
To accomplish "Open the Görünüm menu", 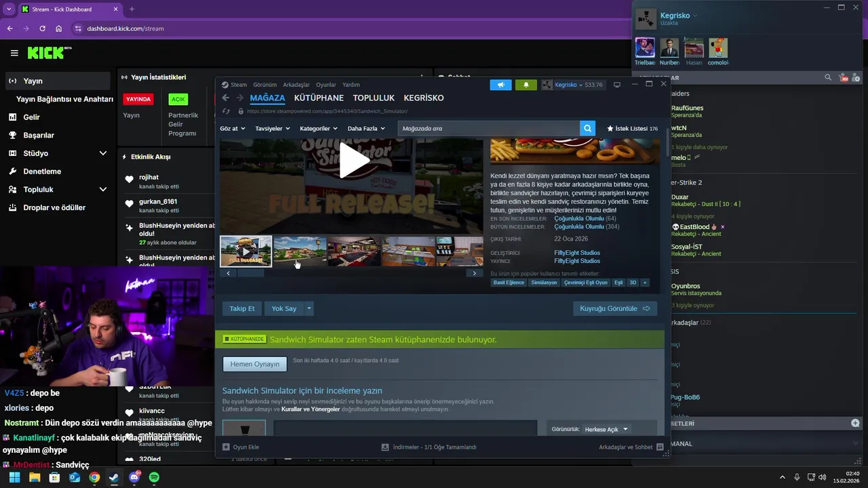I will (x=265, y=85).
